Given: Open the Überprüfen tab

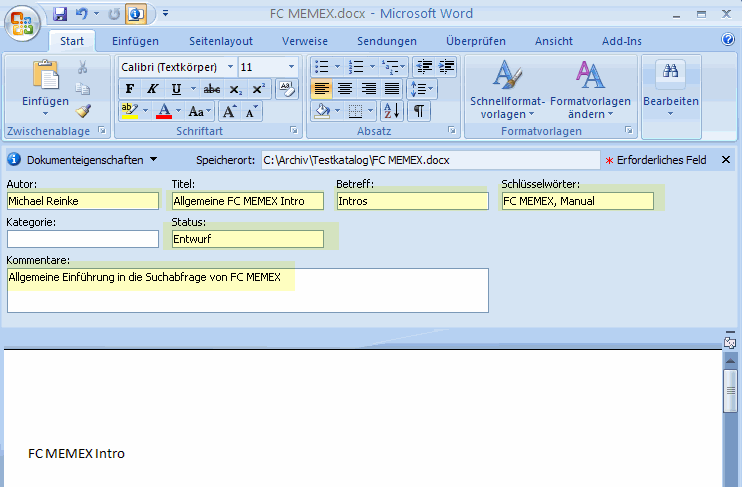Looking at the screenshot, I should [476, 41].
